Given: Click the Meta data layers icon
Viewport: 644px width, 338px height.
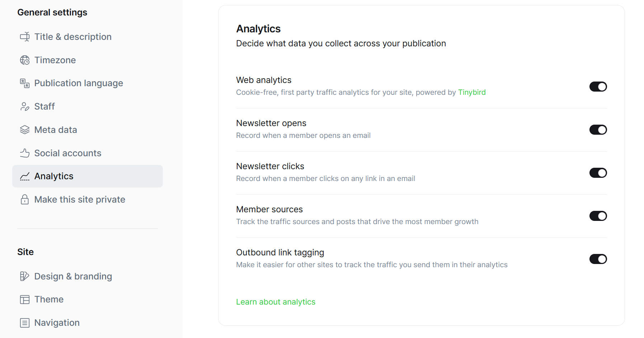Looking at the screenshot, I should [x=25, y=130].
